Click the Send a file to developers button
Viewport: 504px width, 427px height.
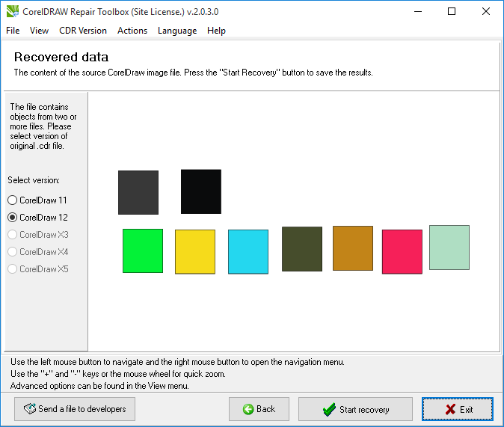click(75, 409)
